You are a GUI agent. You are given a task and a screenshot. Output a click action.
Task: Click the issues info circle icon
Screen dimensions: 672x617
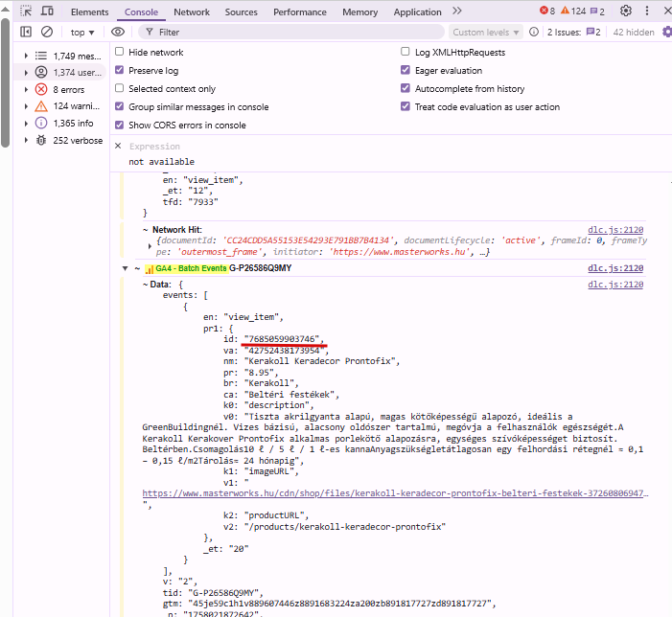click(534, 32)
